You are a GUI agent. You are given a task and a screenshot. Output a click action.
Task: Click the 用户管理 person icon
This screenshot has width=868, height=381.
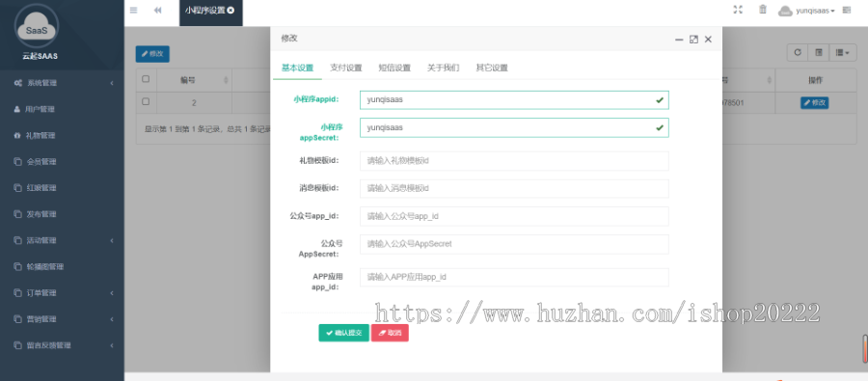17,109
